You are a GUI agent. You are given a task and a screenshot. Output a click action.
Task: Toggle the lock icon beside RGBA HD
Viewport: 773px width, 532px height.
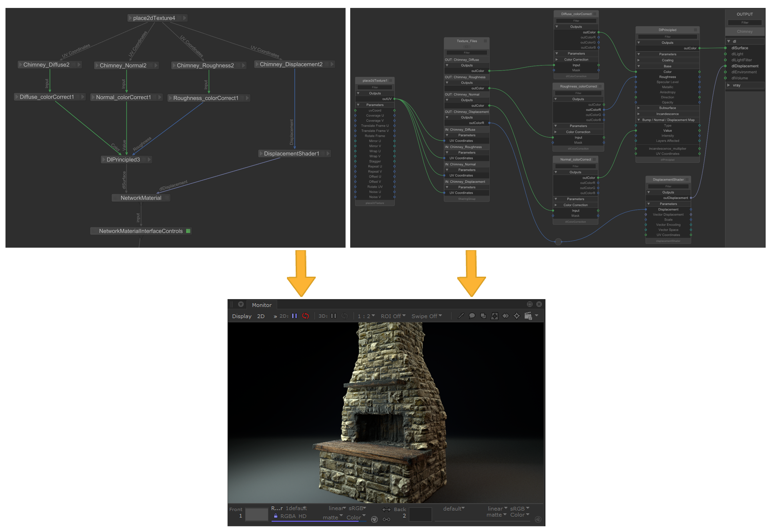click(x=276, y=516)
